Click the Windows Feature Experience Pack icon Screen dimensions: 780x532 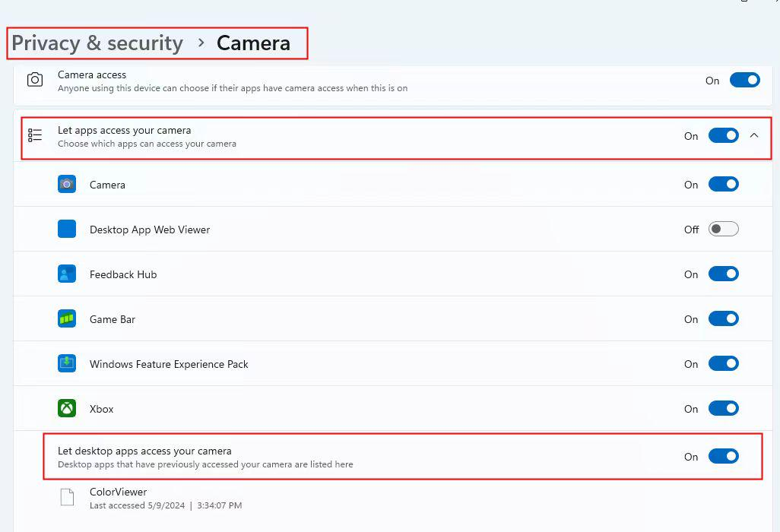pos(67,364)
